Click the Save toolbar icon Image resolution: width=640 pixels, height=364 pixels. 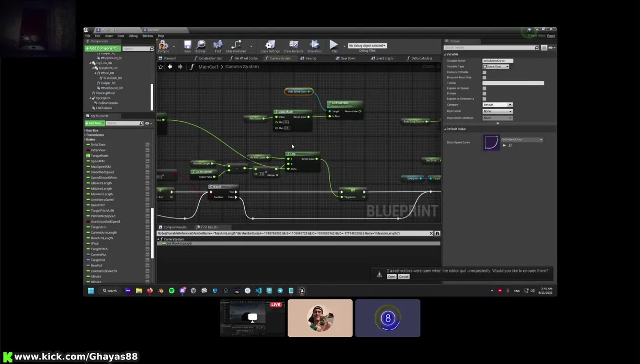188,45
